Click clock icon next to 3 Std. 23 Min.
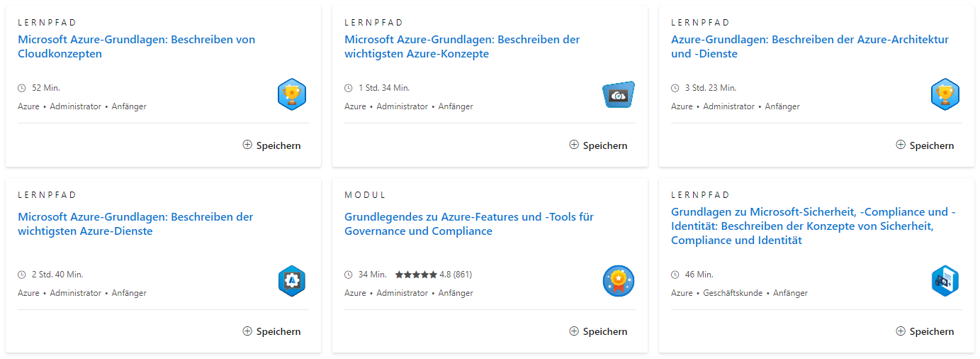 [x=675, y=88]
